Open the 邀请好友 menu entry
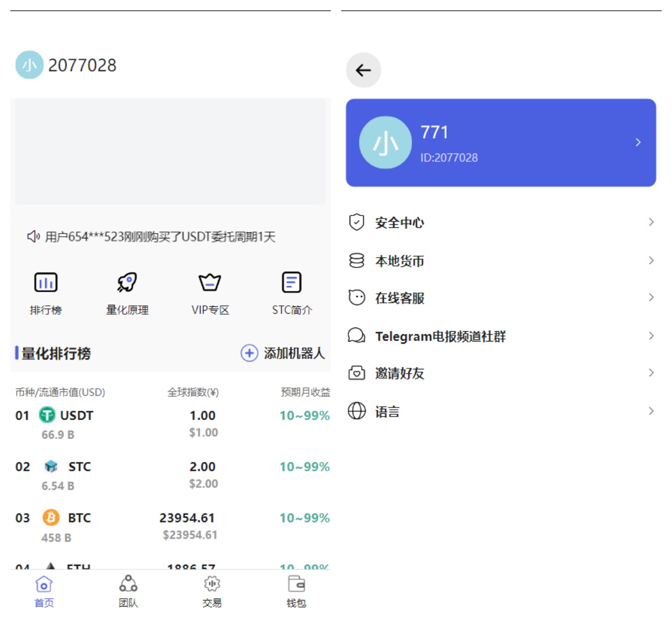Screen dimensions: 672x620 coord(501,373)
